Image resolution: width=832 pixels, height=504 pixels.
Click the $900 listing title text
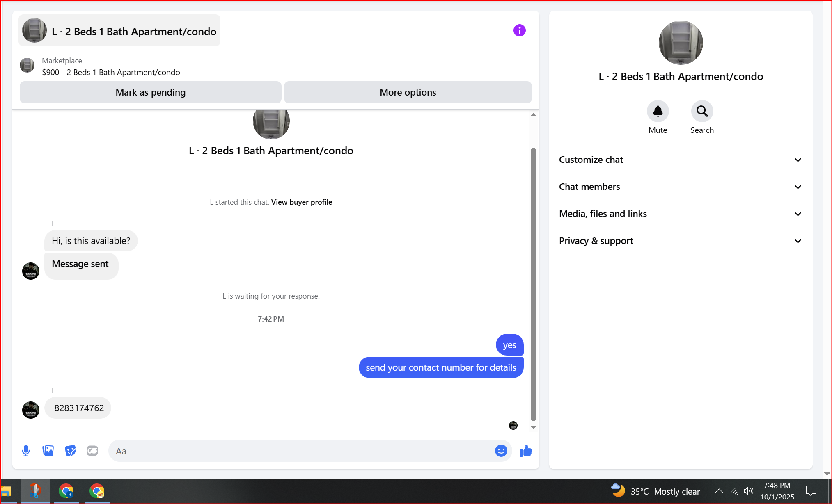[x=111, y=72]
